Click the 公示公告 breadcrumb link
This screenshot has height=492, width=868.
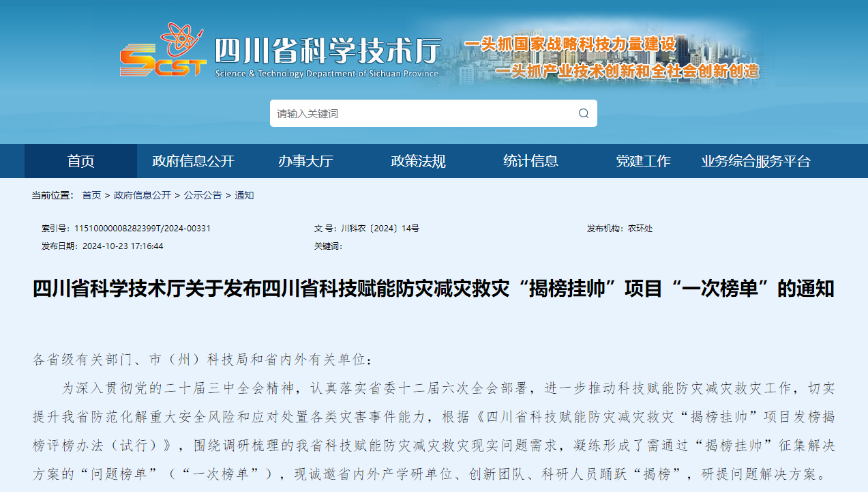203,195
